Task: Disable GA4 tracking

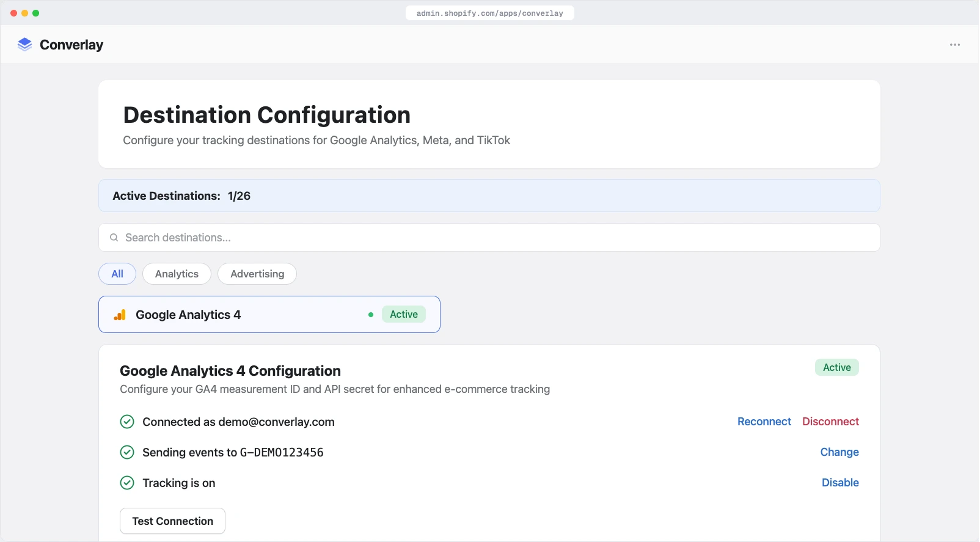Action: 840,483
